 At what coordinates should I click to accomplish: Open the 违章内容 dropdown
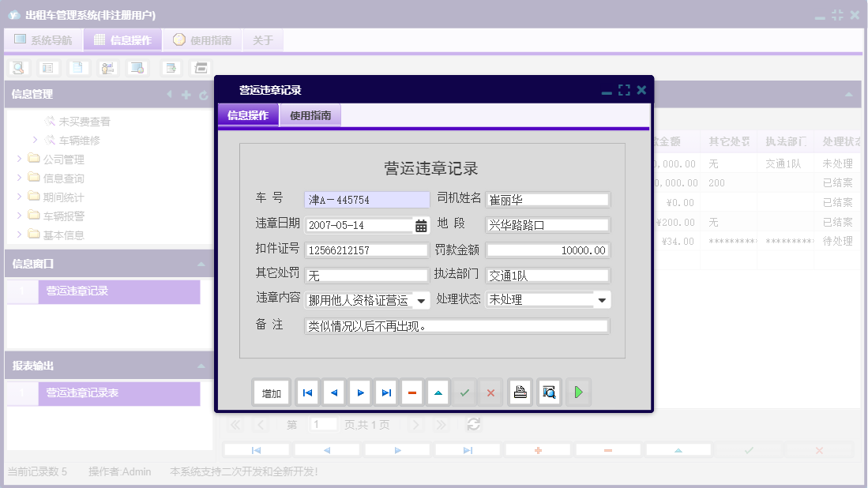pyautogui.click(x=419, y=299)
